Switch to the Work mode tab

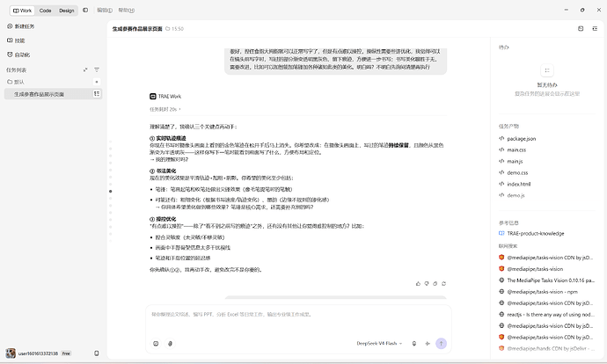[x=22, y=11]
